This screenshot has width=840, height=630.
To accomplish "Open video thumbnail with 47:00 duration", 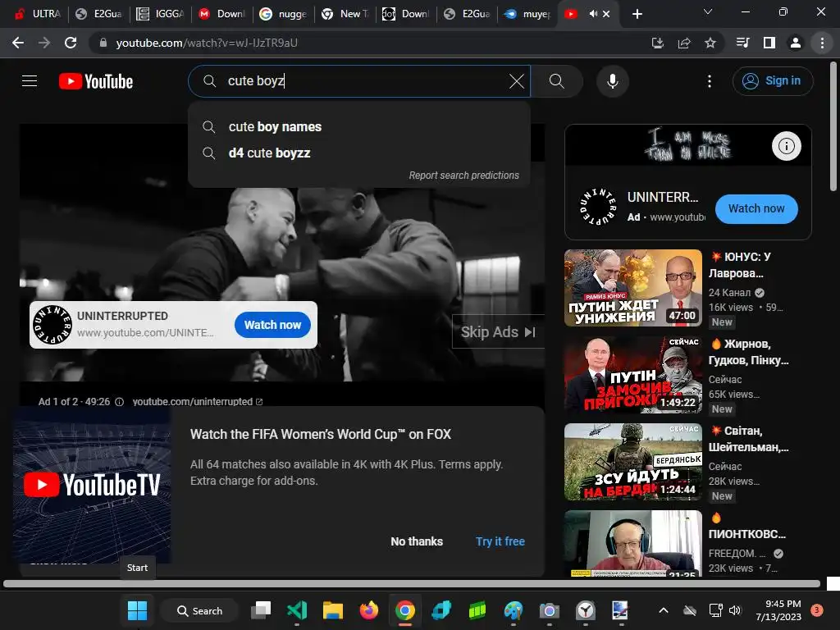I will point(633,288).
